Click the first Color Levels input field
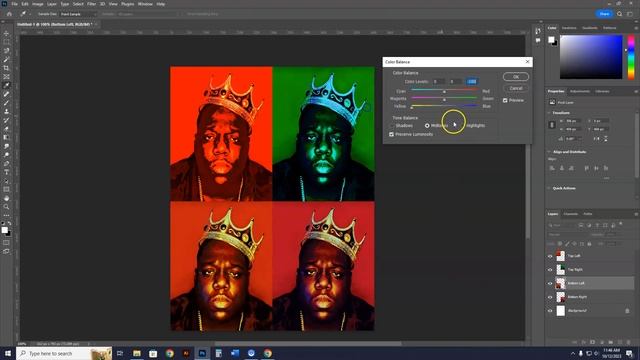This screenshot has width=640, height=360. (439, 82)
